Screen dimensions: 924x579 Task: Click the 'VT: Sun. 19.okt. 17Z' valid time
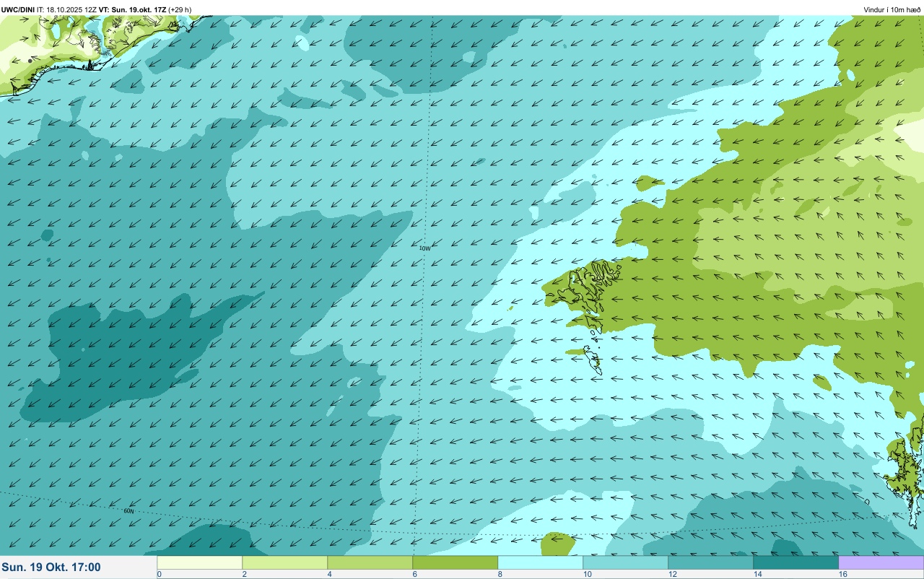click(133, 9)
